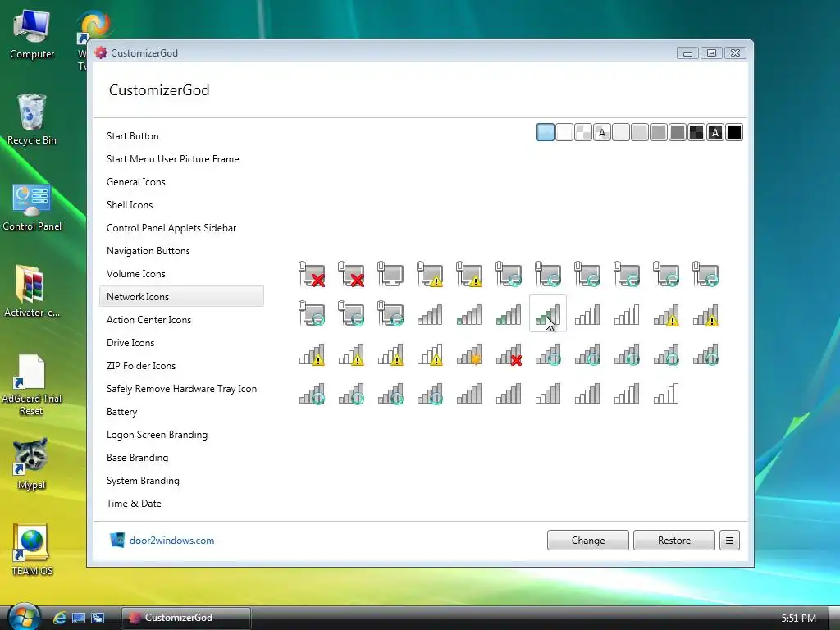Select the TEAM OS desktop icon

point(32,550)
